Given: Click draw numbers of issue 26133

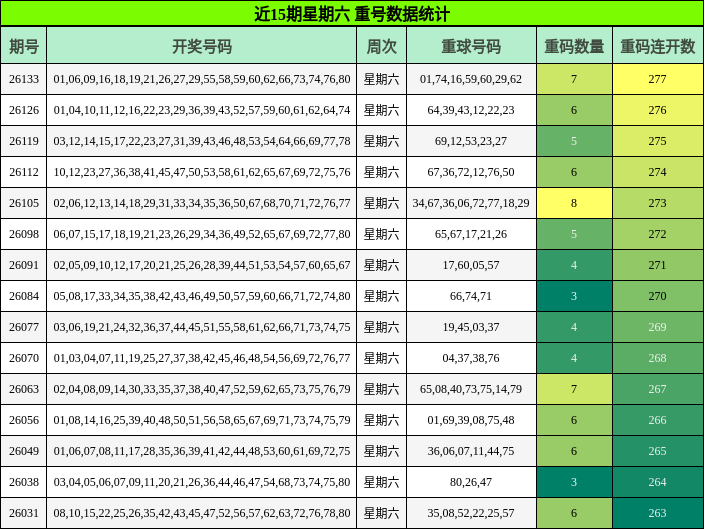Looking at the screenshot, I should pyautogui.click(x=202, y=79).
